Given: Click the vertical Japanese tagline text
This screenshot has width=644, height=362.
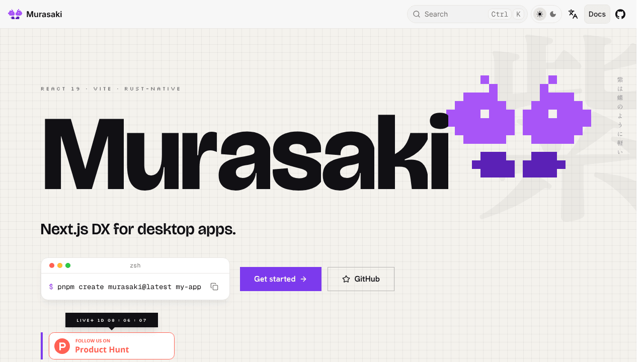Looking at the screenshot, I should [x=620, y=116].
